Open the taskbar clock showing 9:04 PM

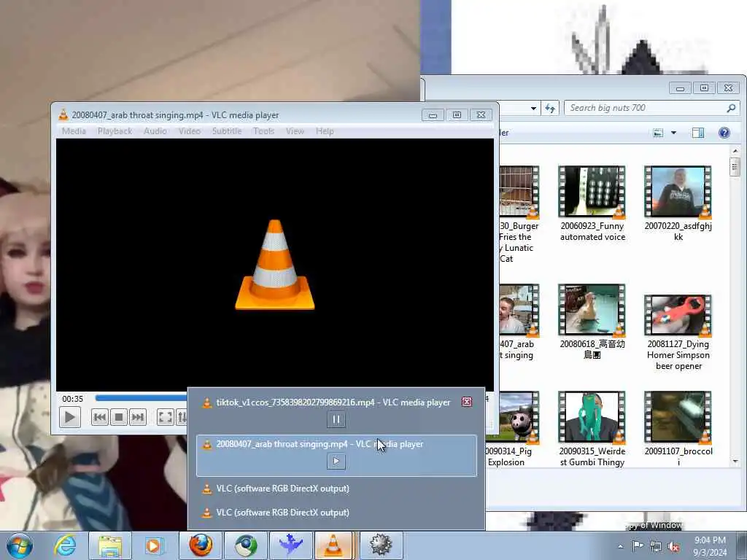[x=710, y=546]
